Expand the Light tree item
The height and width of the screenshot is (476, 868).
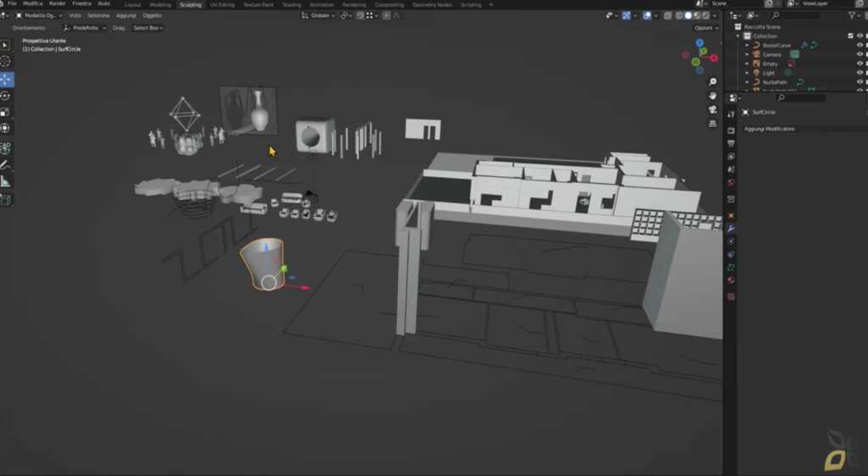(x=748, y=73)
